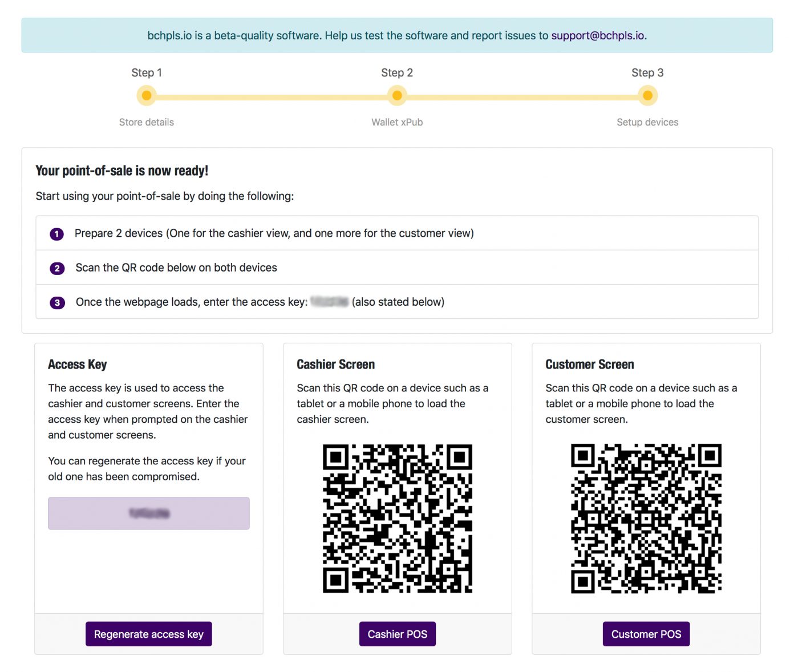
Task: Click the Step 3 progress circle
Action: coord(647,96)
